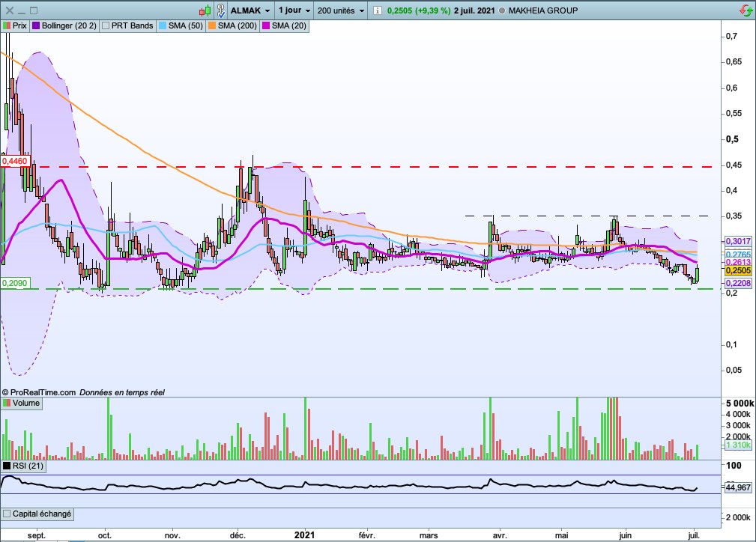Image resolution: width=756 pixels, height=542 pixels.
Task: Click the grey status dot before MAKHEIA GROUP
Action: pyautogui.click(x=502, y=10)
